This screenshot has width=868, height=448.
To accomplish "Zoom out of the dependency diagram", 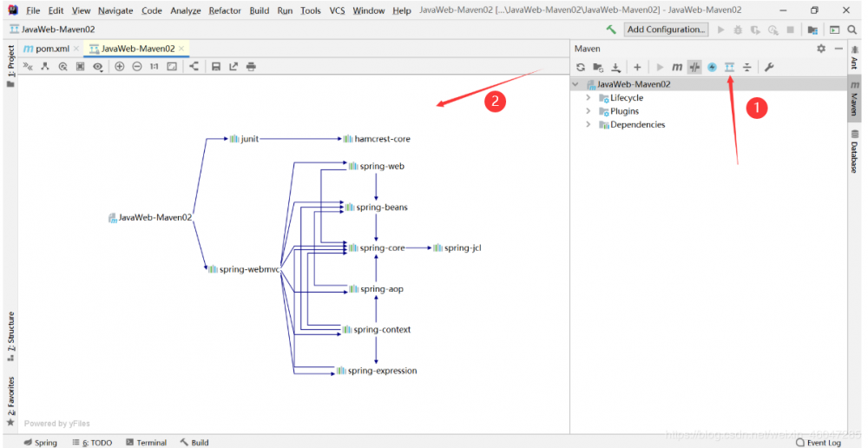I will pyautogui.click(x=137, y=66).
